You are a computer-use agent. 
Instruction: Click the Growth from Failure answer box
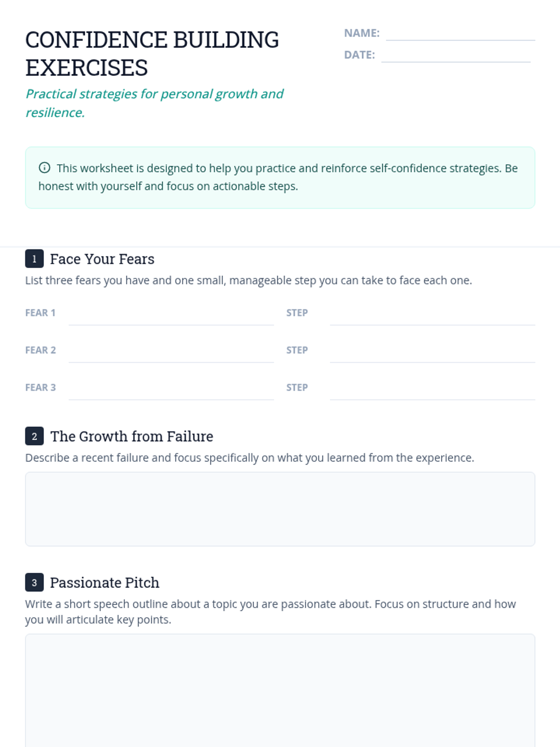point(280,509)
